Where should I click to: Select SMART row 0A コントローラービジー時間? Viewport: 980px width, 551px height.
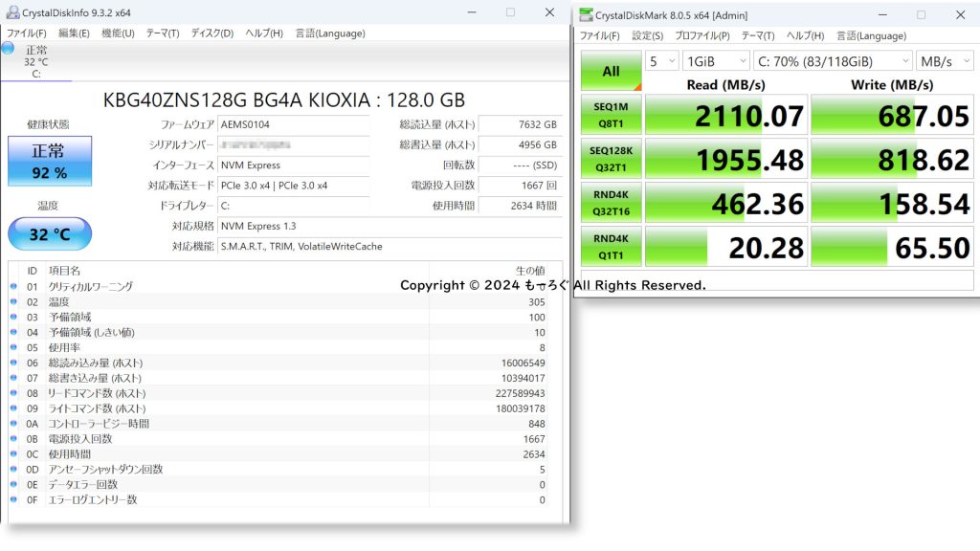[x=279, y=424]
